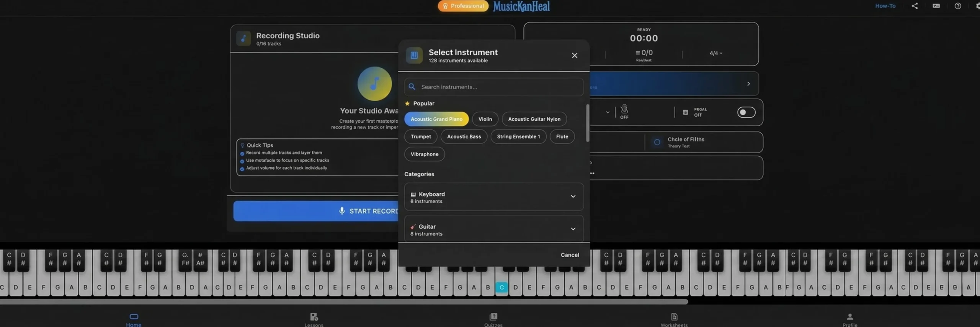Click '128 instruments available' text

tap(458, 61)
